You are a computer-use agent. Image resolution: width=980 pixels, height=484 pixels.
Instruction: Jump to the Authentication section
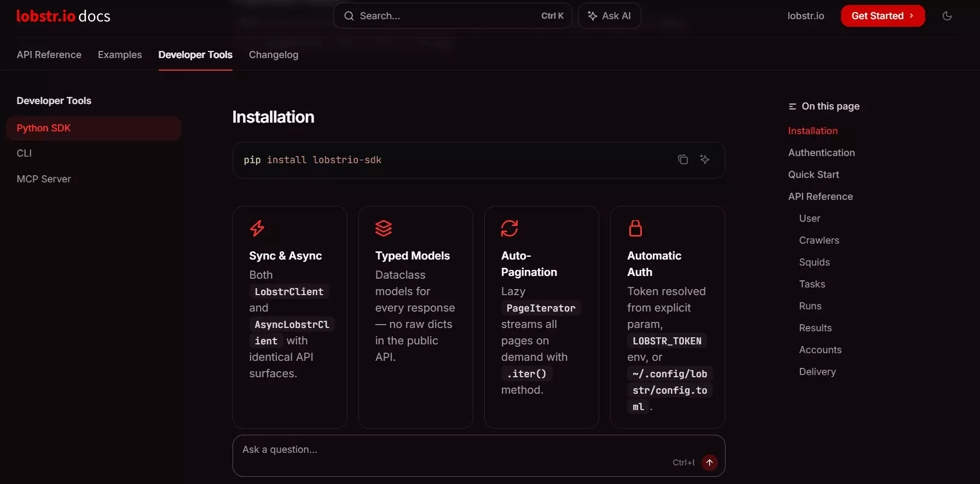(x=821, y=153)
